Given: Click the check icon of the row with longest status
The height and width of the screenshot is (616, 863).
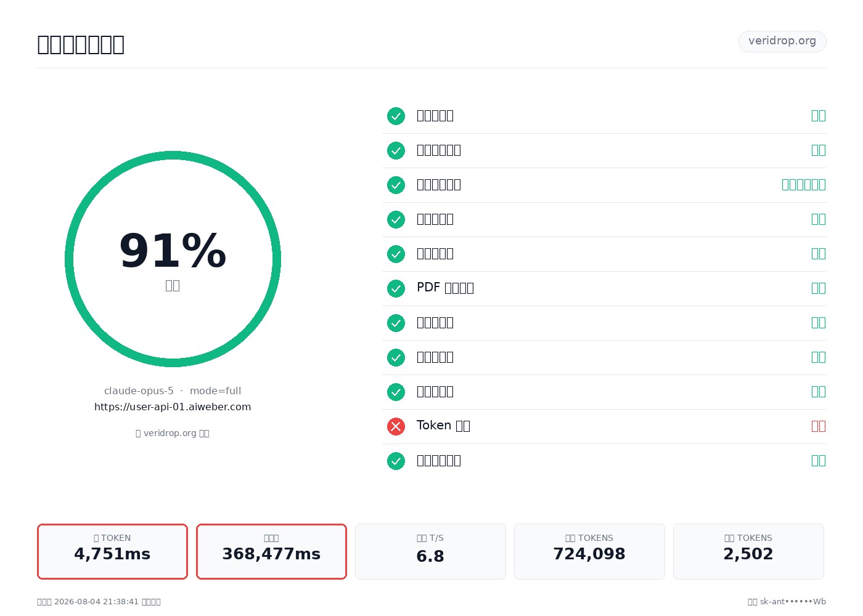Looking at the screenshot, I should coord(396,185).
